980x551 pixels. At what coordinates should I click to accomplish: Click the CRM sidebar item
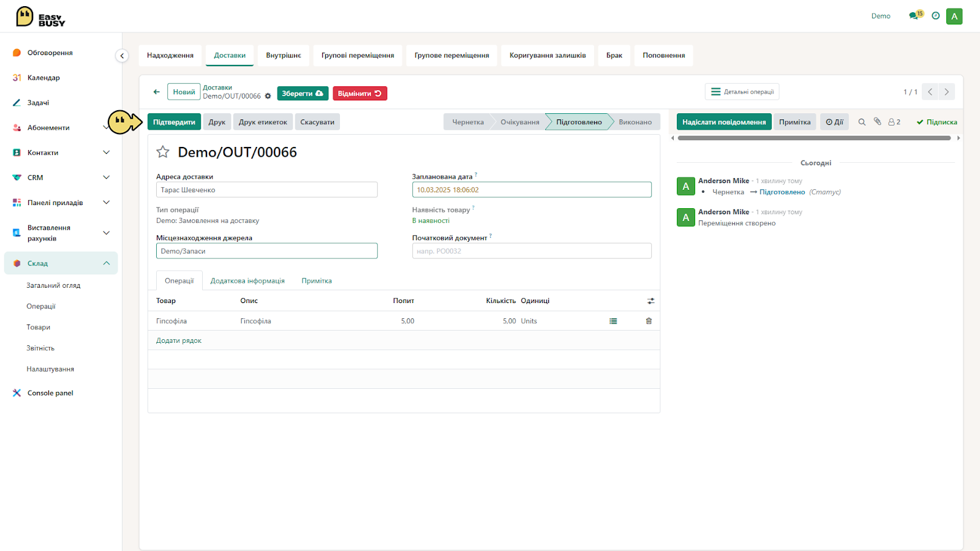pos(35,178)
